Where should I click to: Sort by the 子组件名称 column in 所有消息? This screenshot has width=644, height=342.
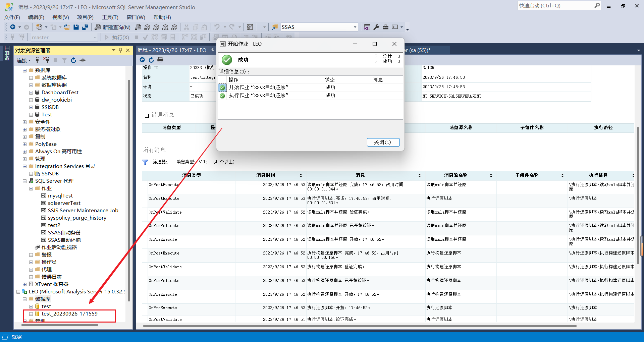point(532,175)
